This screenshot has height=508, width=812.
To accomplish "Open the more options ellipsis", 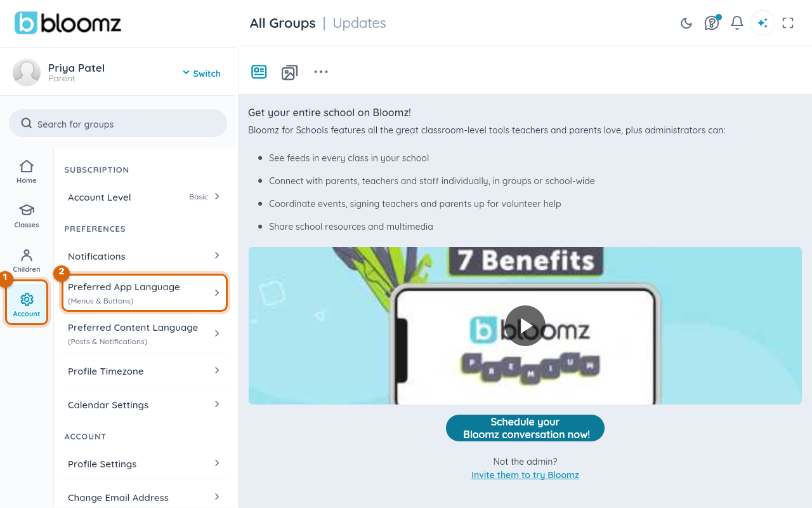I will point(321,72).
